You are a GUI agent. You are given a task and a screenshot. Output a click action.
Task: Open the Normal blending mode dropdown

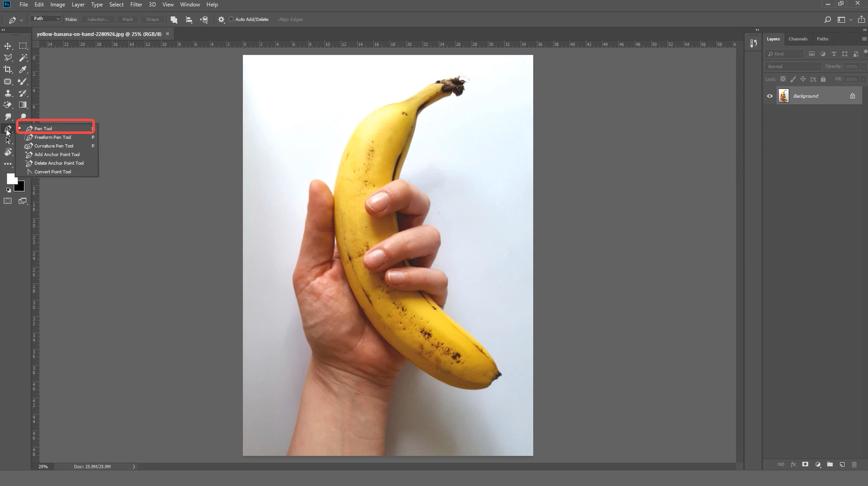click(x=793, y=66)
